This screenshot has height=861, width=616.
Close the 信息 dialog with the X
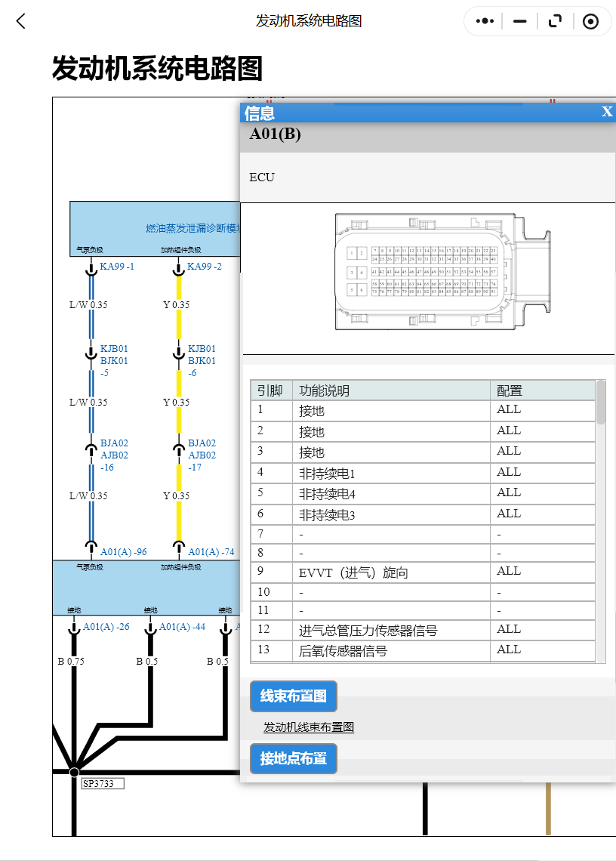point(607,111)
